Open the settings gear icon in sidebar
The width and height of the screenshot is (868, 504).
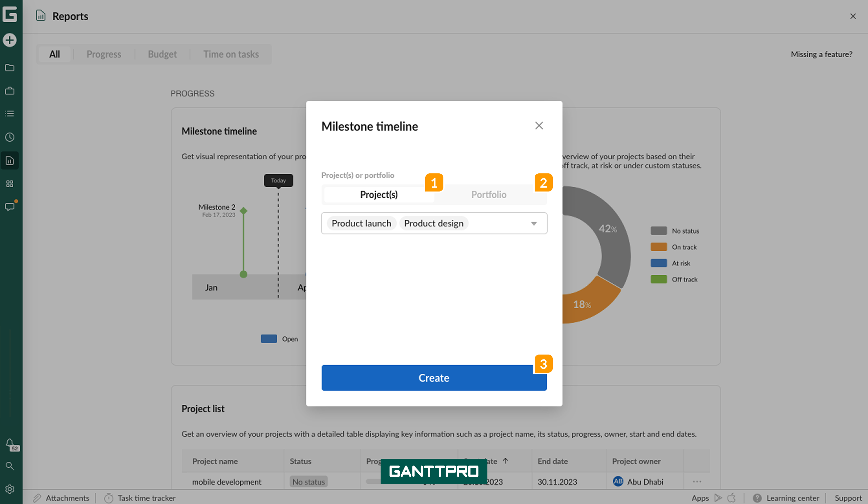[10, 489]
